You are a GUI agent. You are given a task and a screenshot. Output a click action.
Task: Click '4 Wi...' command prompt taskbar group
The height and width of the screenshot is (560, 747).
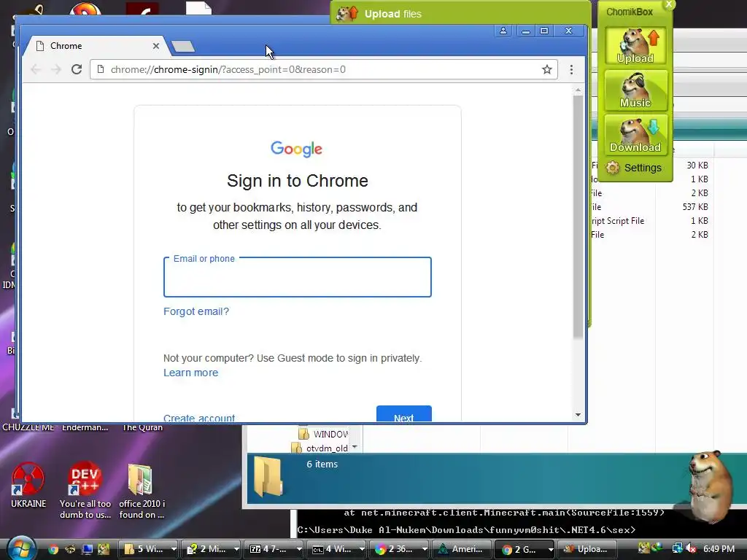tap(333, 549)
